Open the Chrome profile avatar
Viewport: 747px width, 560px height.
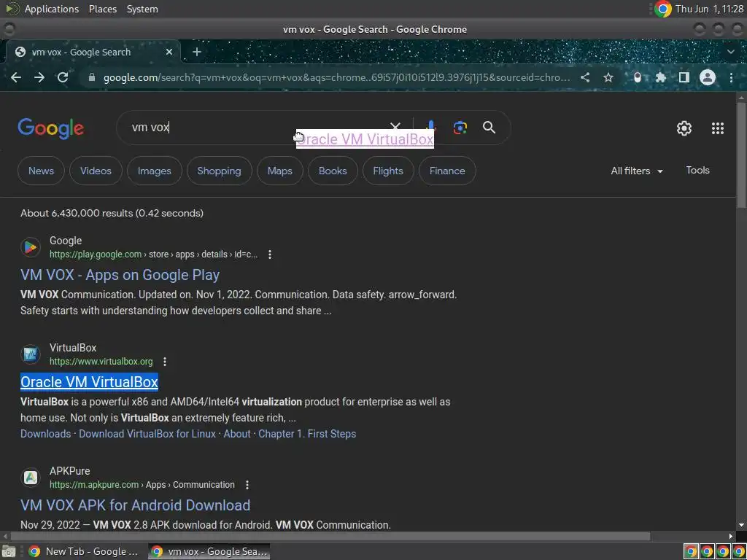708,77
